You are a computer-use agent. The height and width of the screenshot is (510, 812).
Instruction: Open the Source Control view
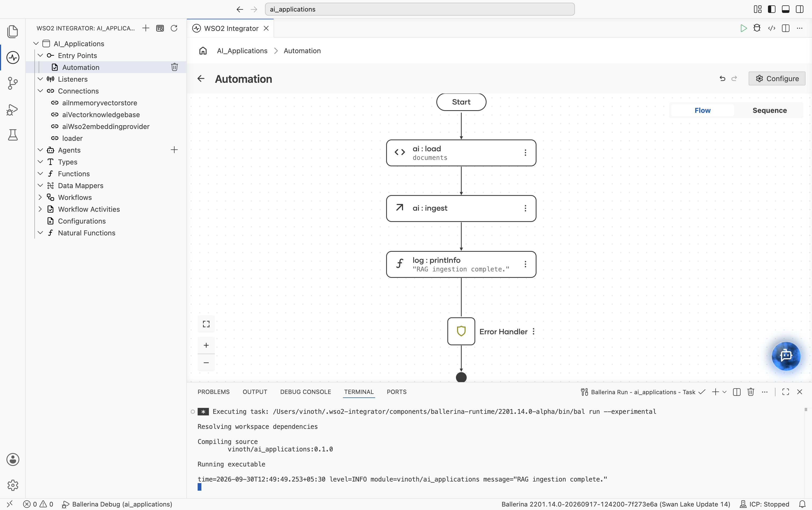(12, 83)
